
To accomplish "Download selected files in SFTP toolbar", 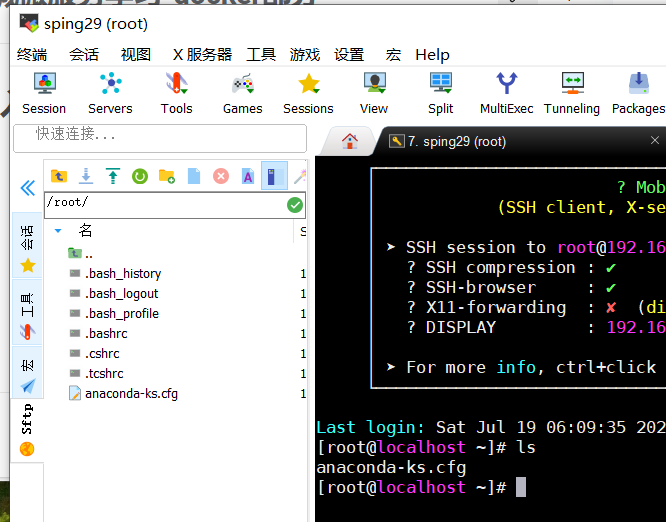I will (x=86, y=176).
